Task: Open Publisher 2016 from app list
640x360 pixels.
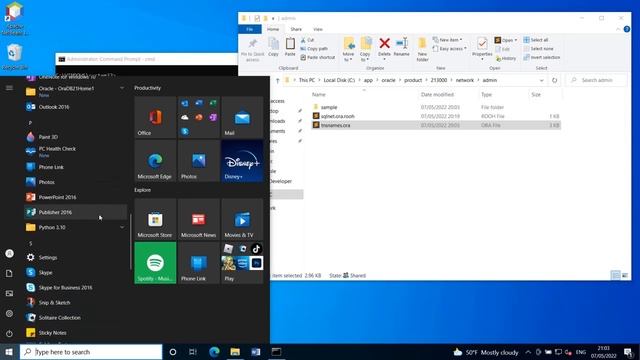Action: tap(76, 212)
